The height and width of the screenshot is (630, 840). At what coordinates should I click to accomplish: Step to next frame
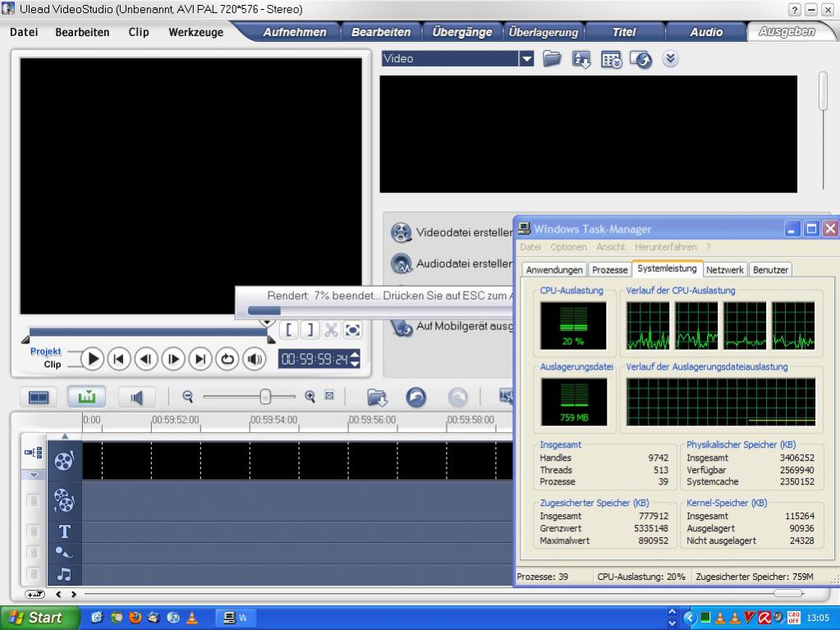click(173, 359)
